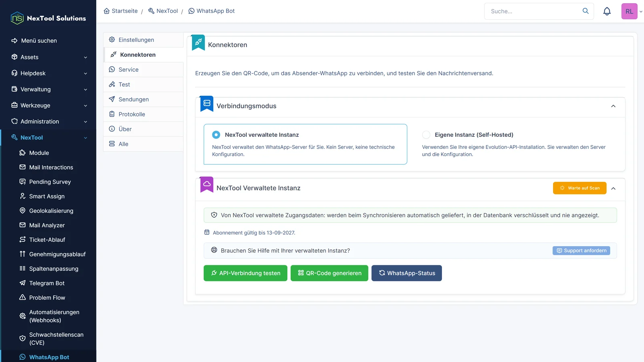Screen dimensions: 644x362
Task: Click the Geolokalisierung pin icon in sidebar
Action: (23, 211)
